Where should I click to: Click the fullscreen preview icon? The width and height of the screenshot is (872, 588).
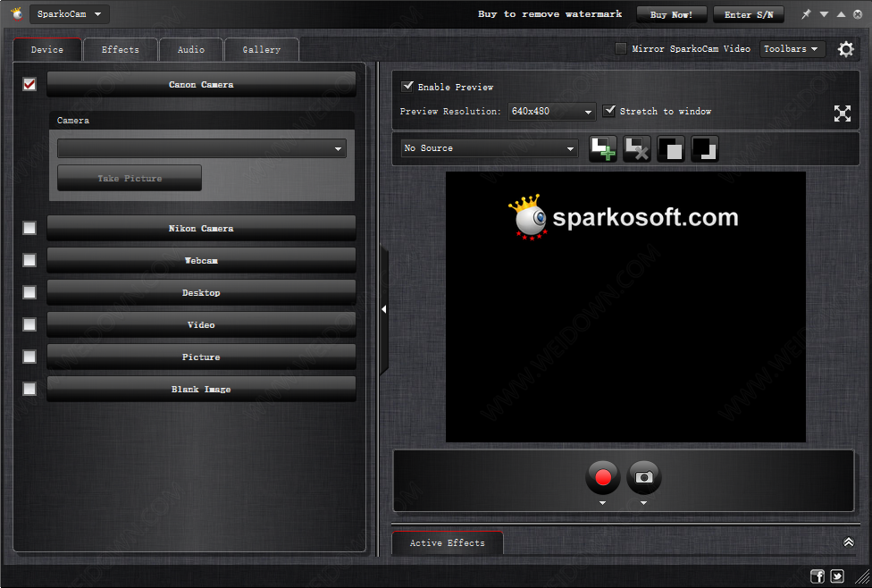point(843,113)
